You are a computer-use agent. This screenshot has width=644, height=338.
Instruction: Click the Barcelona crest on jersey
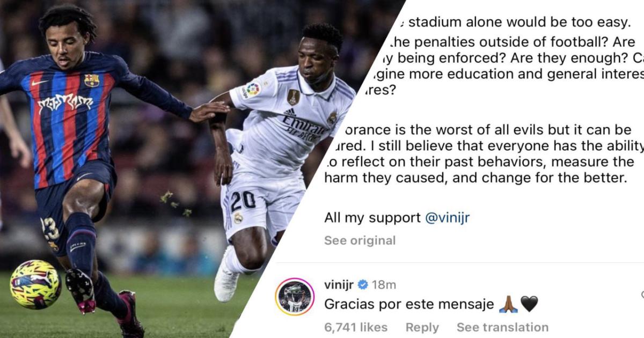coord(91,80)
